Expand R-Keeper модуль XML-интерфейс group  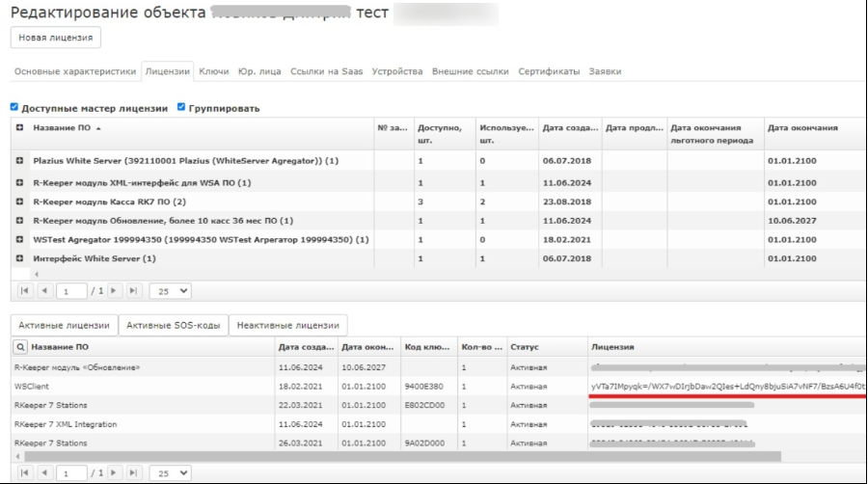[x=19, y=182]
